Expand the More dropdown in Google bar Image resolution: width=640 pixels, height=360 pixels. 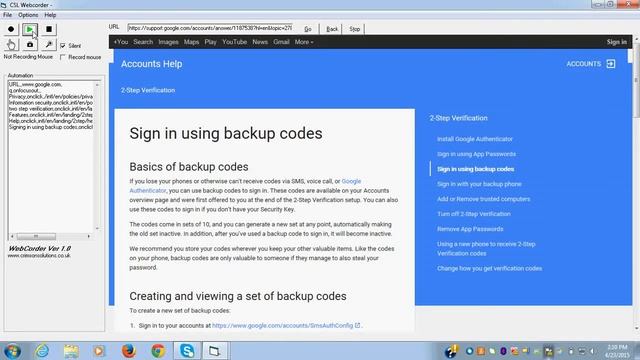click(x=304, y=42)
